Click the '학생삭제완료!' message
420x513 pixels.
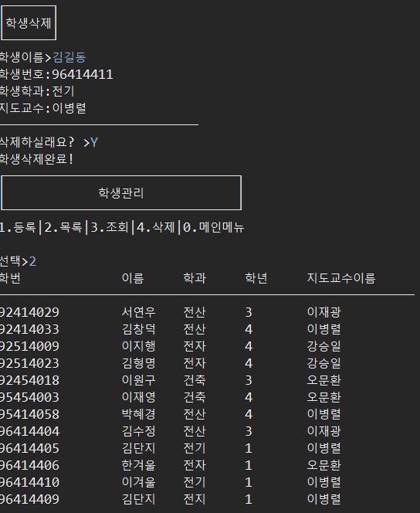click(x=36, y=159)
